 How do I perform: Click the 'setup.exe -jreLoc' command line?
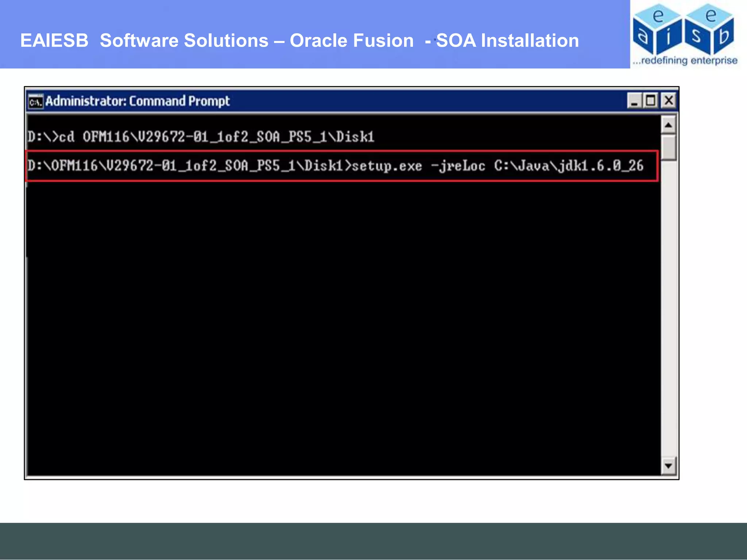click(x=336, y=166)
